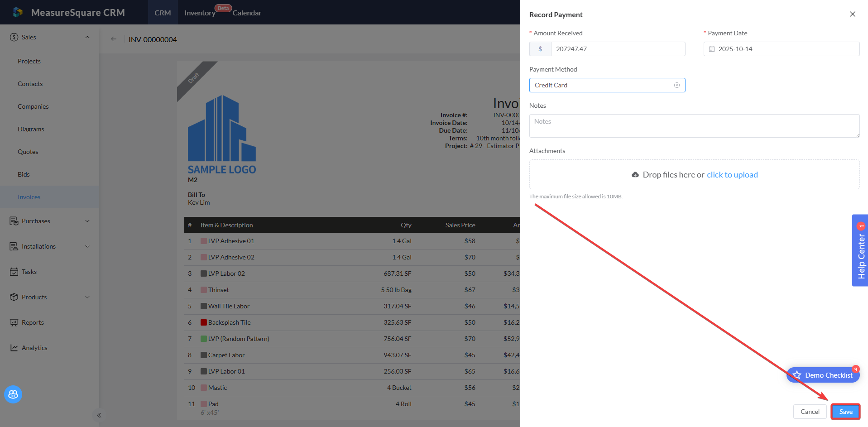Image resolution: width=868 pixels, height=427 pixels.
Task: Click the star icon on Demo Checklist
Action: coord(797,375)
